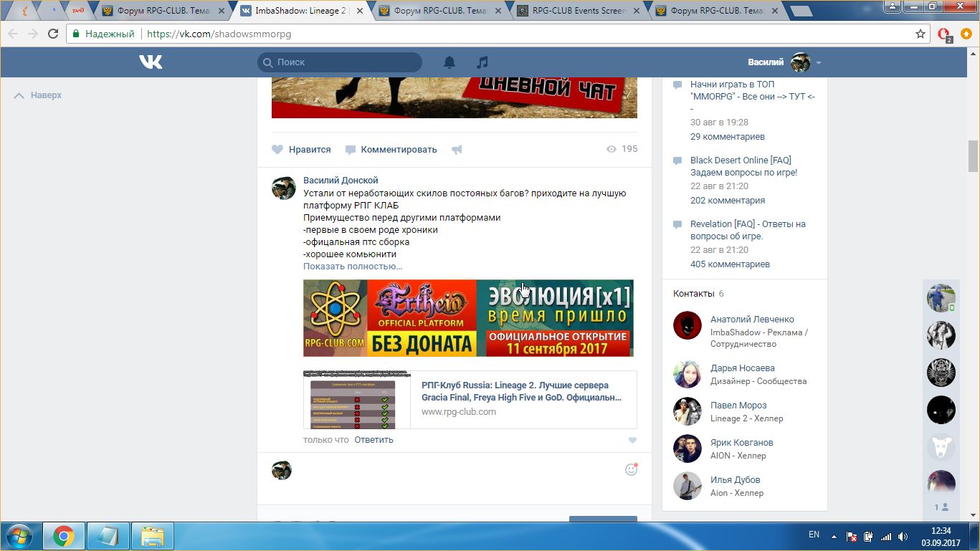Open Ярик Ковганов contact profile
Viewport: 980px width, 551px height.
(x=741, y=443)
